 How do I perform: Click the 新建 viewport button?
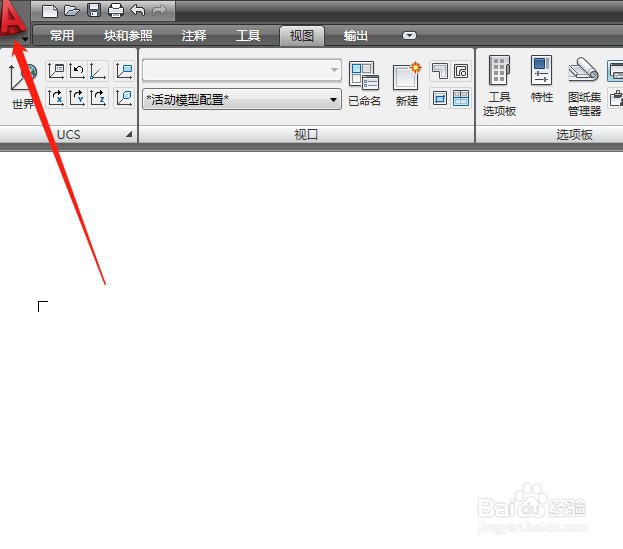406,84
